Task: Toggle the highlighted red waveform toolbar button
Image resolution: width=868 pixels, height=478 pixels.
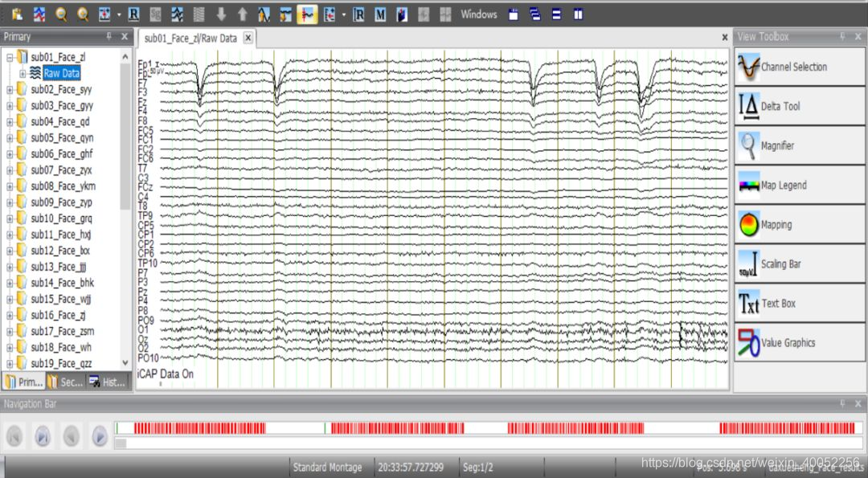Action: [307, 14]
